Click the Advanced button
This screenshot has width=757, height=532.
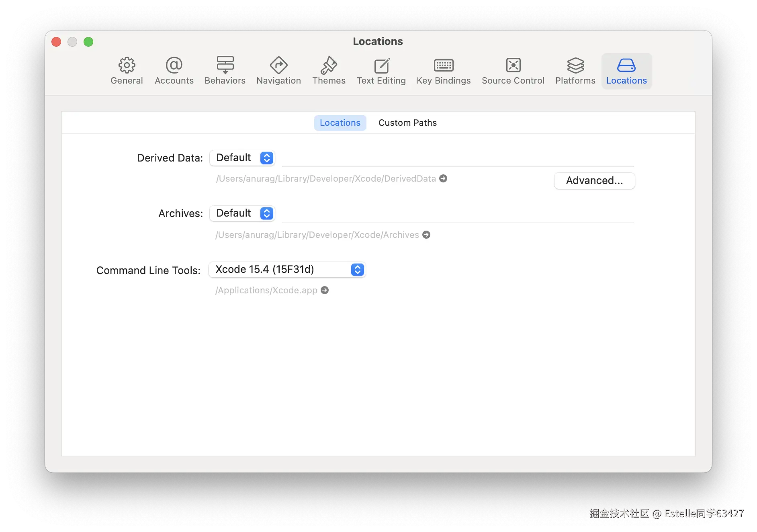(594, 180)
